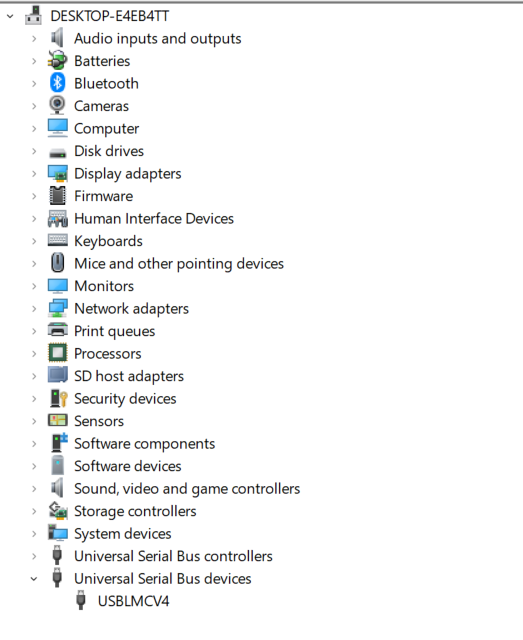
Task: Click the Batteries category icon
Action: pyautogui.click(x=58, y=61)
